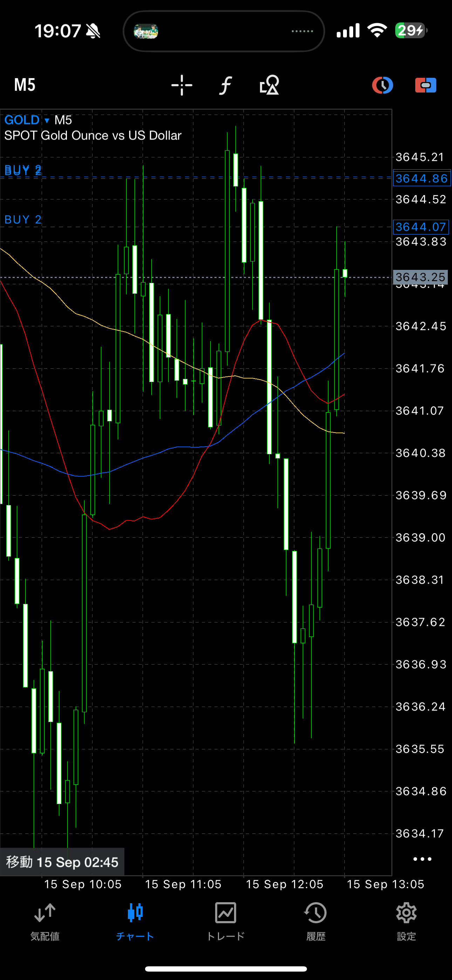Open the three-dots chart options
The image size is (452, 980).
click(422, 859)
